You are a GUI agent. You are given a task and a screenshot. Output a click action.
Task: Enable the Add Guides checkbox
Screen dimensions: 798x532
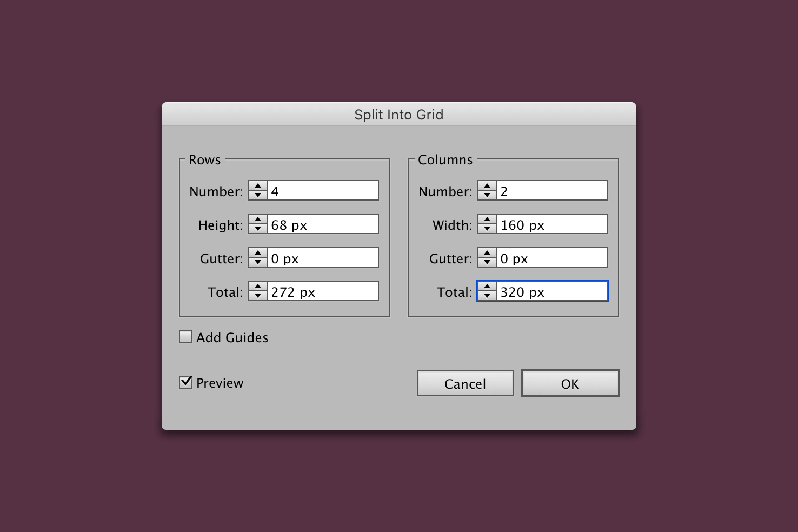coord(185,337)
